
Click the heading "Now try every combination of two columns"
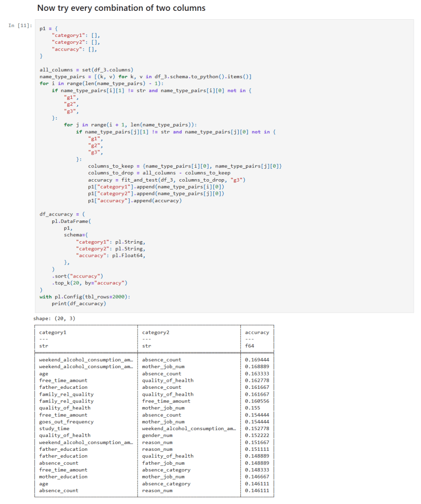tap(121, 8)
